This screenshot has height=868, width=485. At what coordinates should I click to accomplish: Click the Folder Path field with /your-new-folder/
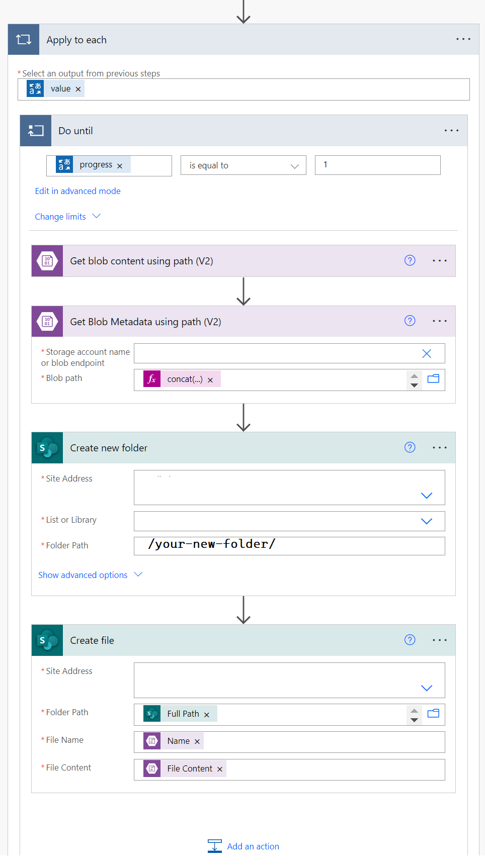tap(289, 546)
